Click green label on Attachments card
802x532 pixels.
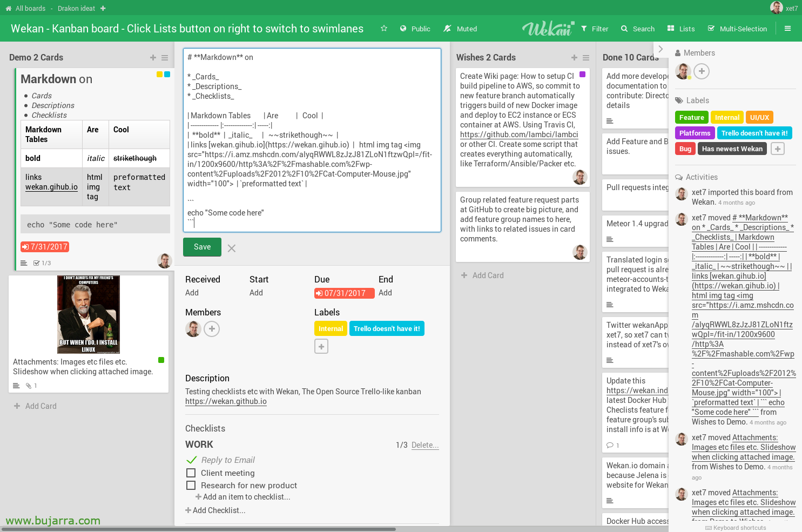point(161,360)
